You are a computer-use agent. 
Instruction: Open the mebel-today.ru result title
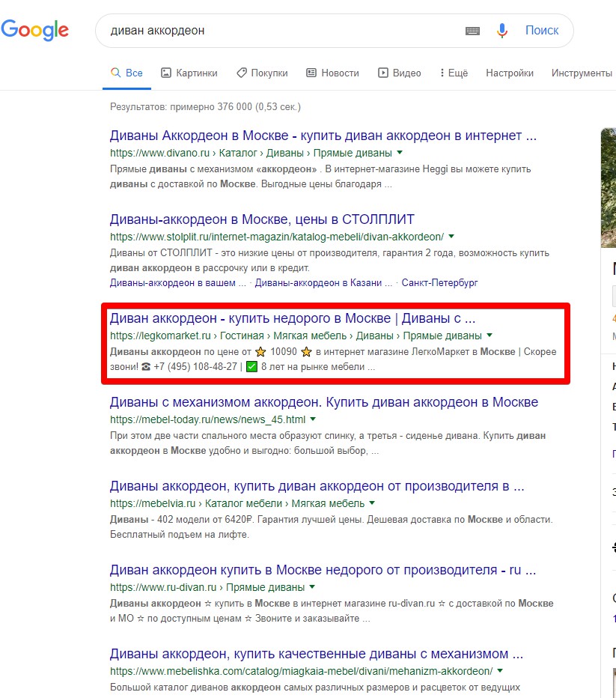[x=324, y=402]
